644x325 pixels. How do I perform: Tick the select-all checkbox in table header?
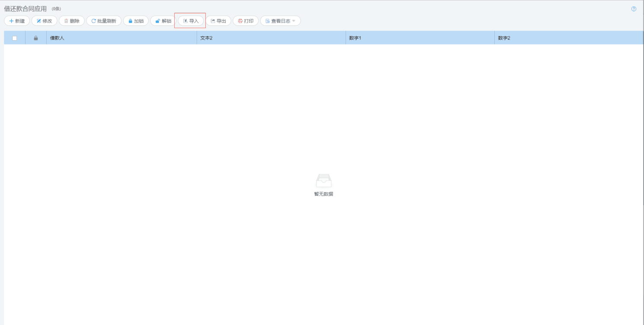pos(15,38)
